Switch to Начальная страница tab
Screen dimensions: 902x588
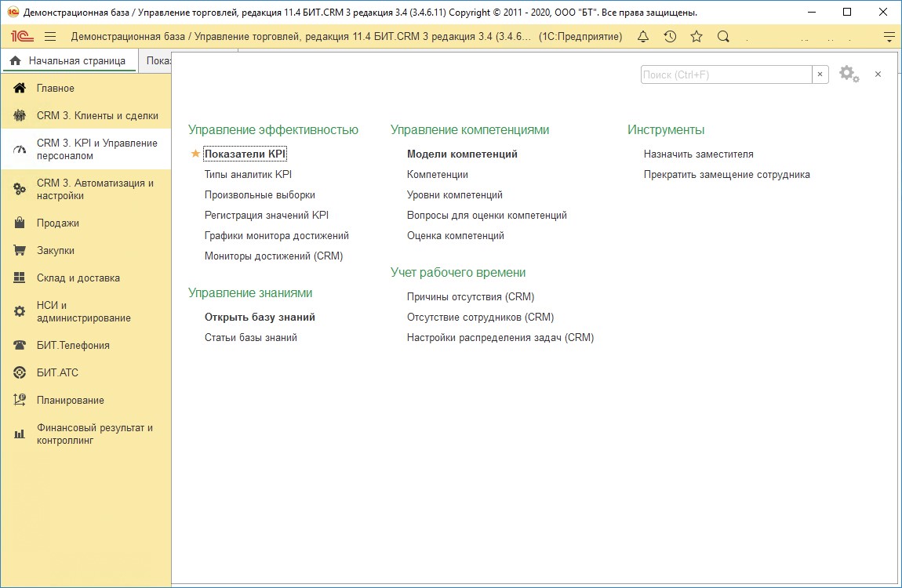click(69, 60)
